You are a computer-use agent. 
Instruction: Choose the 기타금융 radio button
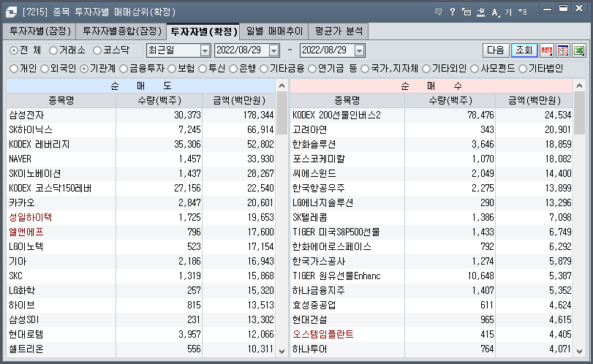[264, 69]
